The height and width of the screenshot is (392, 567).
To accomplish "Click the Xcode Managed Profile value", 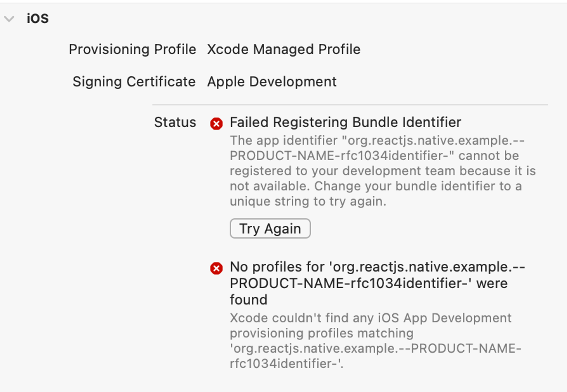I will point(283,49).
